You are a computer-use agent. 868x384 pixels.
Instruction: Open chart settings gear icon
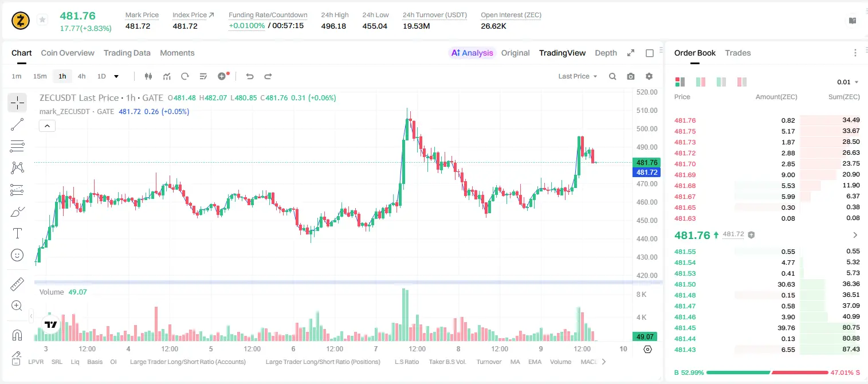(649, 76)
